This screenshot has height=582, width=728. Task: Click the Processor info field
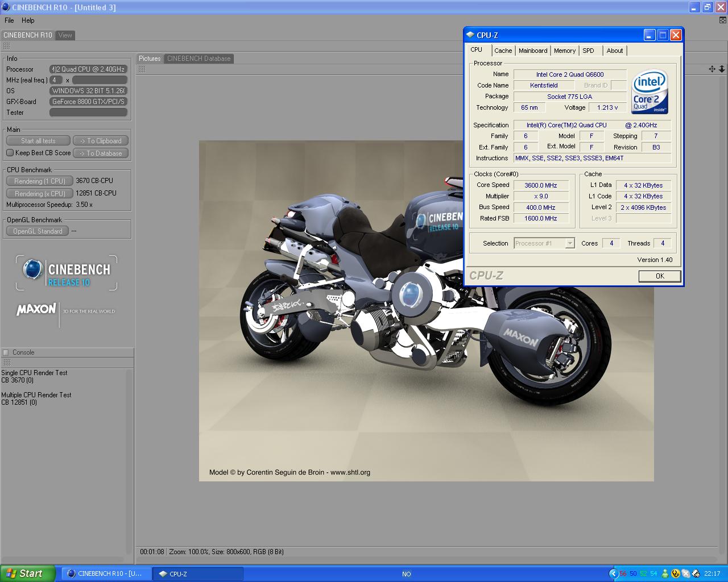point(88,69)
